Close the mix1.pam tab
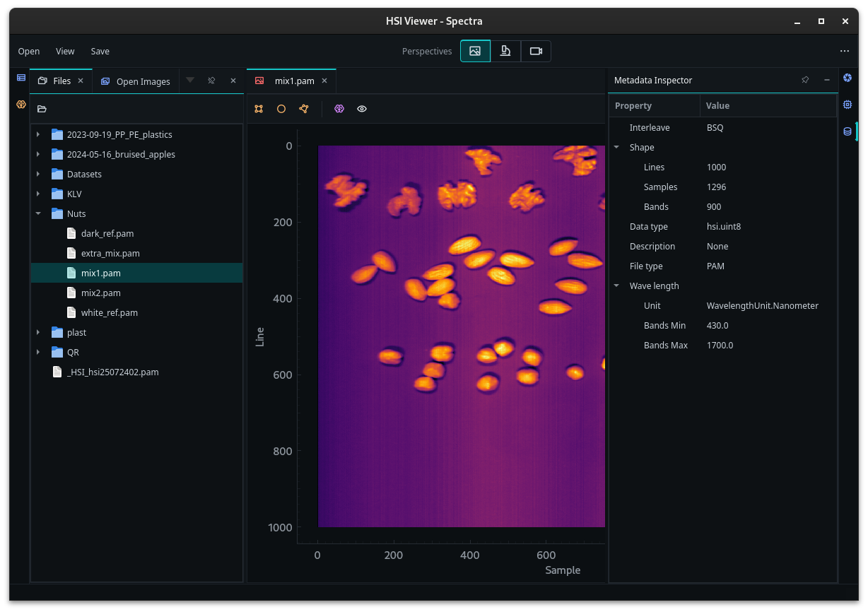This screenshot has width=868, height=612. coord(324,81)
